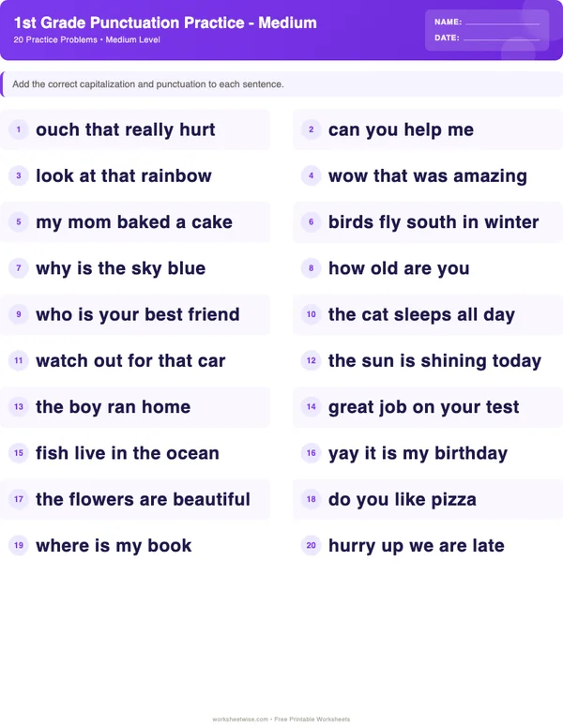Click the instruction text about capitalization
This screenshot has height=728, width=563.
tap(148, 84)
